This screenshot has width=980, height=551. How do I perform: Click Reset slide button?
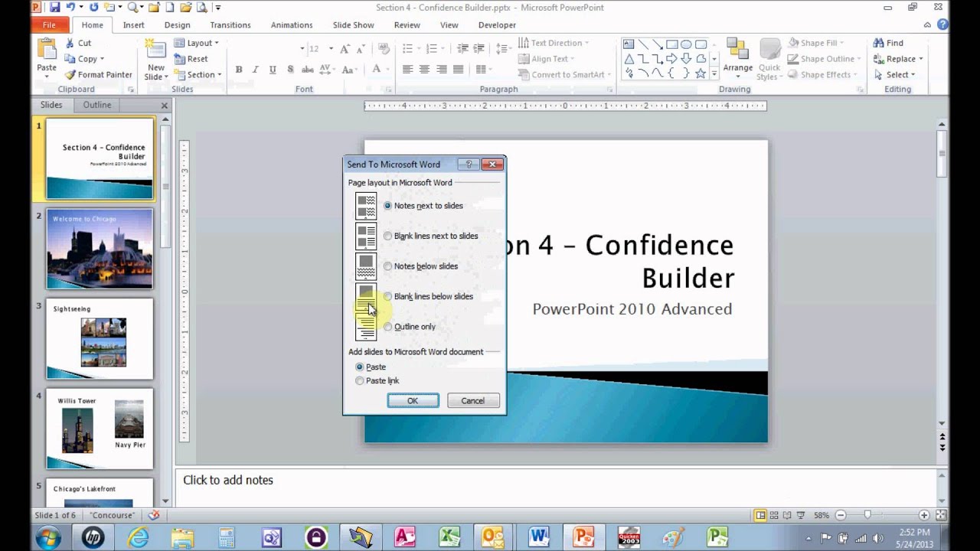coord(191,59)
